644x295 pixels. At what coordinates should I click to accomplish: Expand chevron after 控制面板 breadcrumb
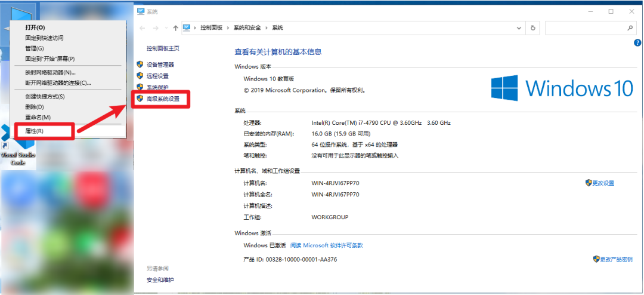coord(228,28)
